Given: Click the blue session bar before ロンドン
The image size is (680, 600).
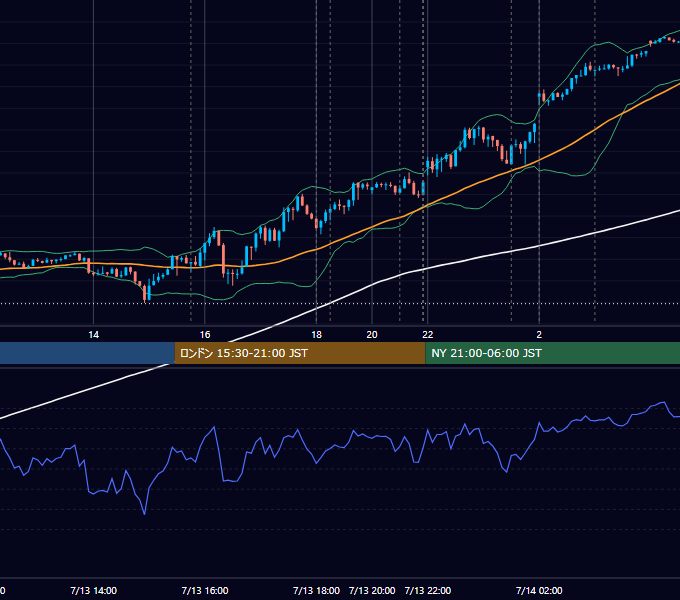Looking at the screenshot, I should click(x=87, y=353).
